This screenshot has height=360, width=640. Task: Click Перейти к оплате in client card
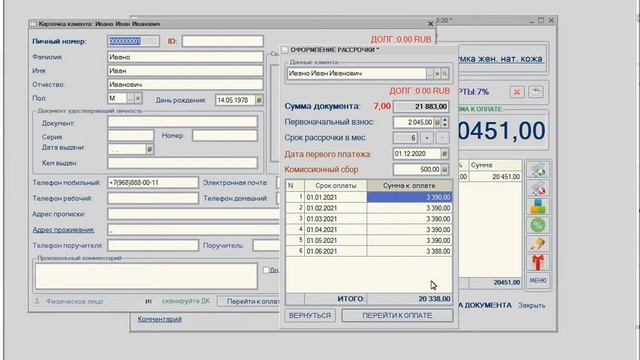(x=249, y=301)
